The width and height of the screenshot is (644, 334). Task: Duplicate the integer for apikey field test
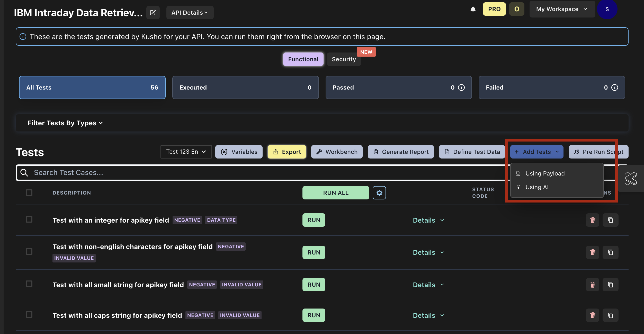click(610, 220)
